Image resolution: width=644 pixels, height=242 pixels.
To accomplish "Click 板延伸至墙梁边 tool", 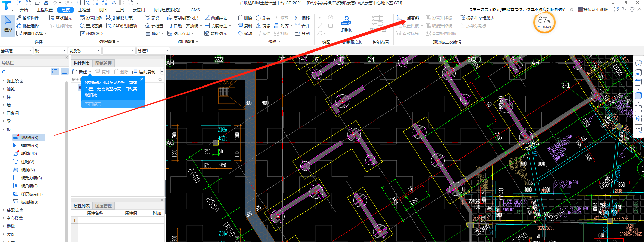I will 477,18.
